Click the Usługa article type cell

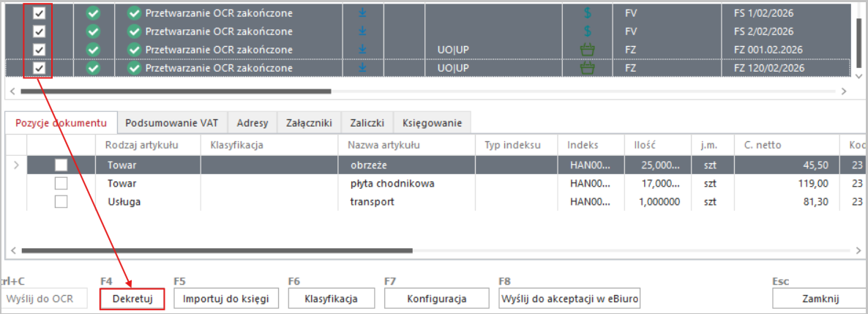pos(147,201)
